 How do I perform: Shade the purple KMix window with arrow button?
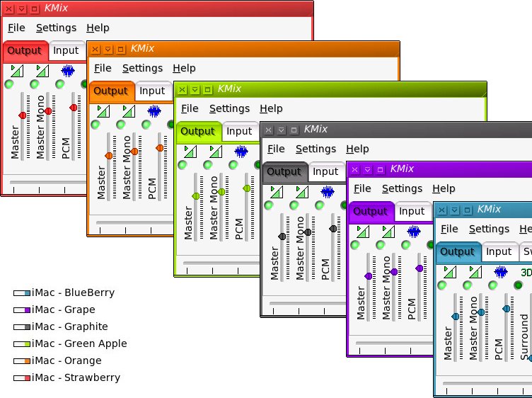367,169
